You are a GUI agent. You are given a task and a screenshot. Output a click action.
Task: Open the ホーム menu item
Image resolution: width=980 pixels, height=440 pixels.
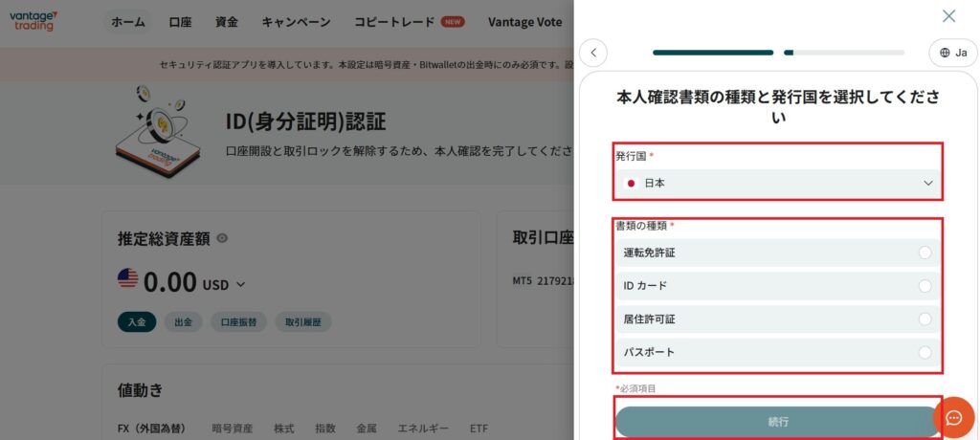(128, 22)
